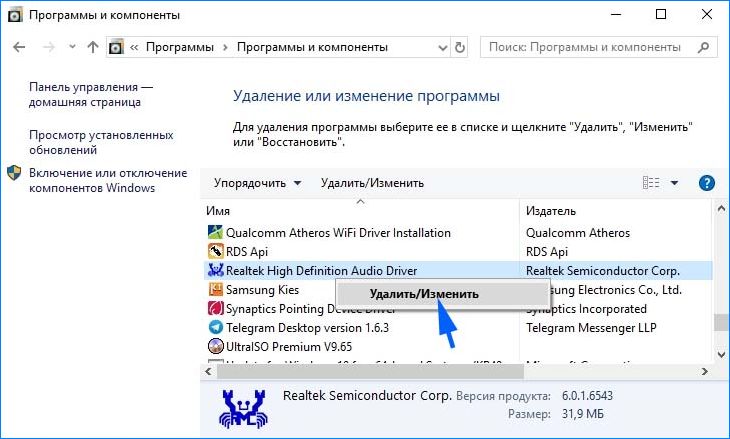The width and height of the screenshot is (730, 439).
Task: Click the title bar window icon
Action: pos(15,15)
